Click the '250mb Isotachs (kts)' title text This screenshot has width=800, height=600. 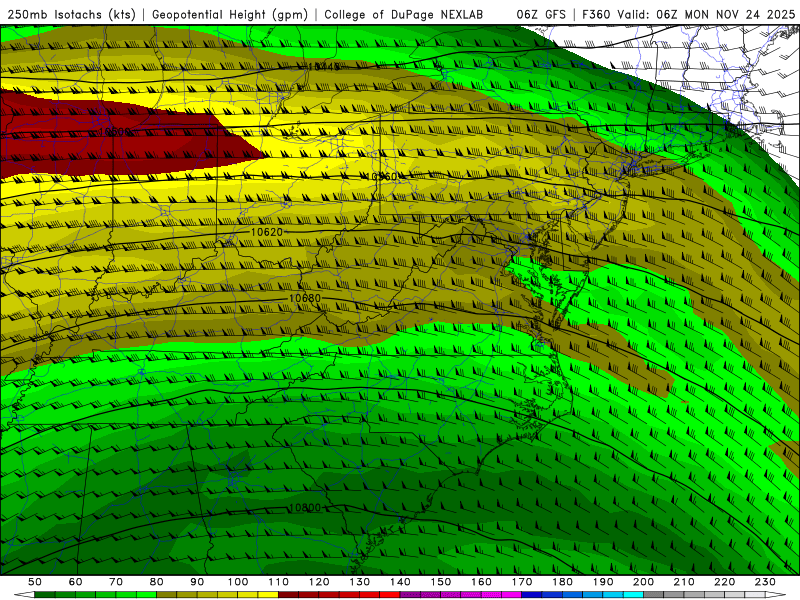point(71,15)
